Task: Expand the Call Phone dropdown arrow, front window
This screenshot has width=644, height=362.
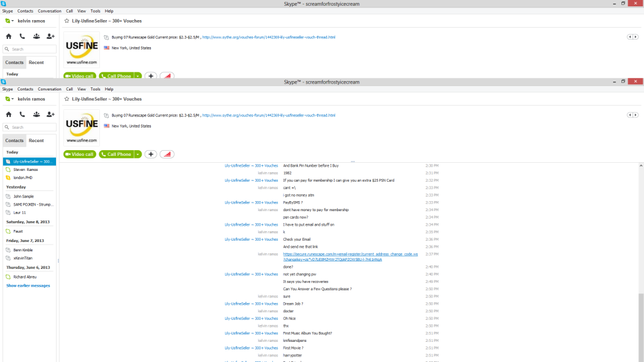Action: tap(138, 155)
